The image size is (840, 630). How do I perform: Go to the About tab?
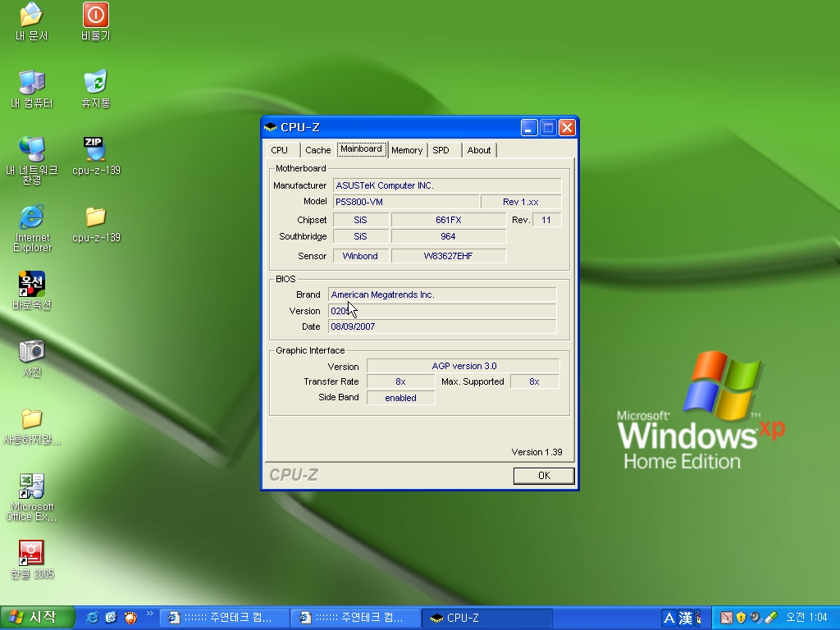479,151
